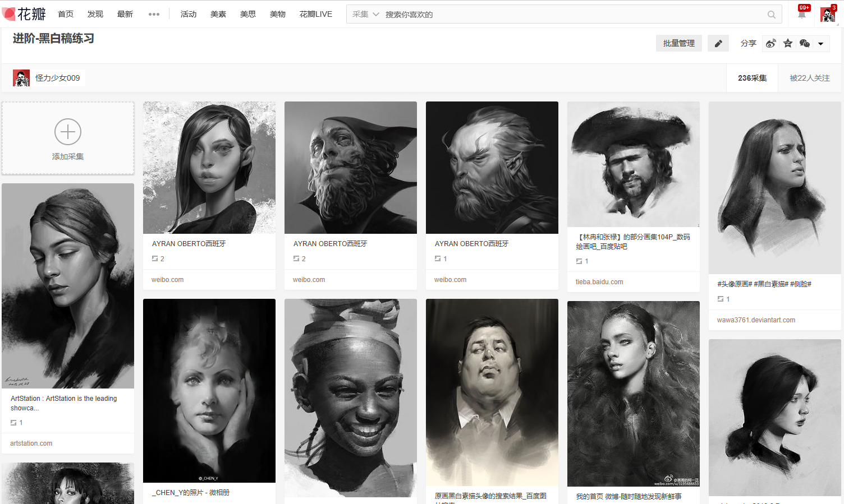Open the bearded old man looking up thumbnail
The width and height of the screenshot is (844, 504).
351,168
